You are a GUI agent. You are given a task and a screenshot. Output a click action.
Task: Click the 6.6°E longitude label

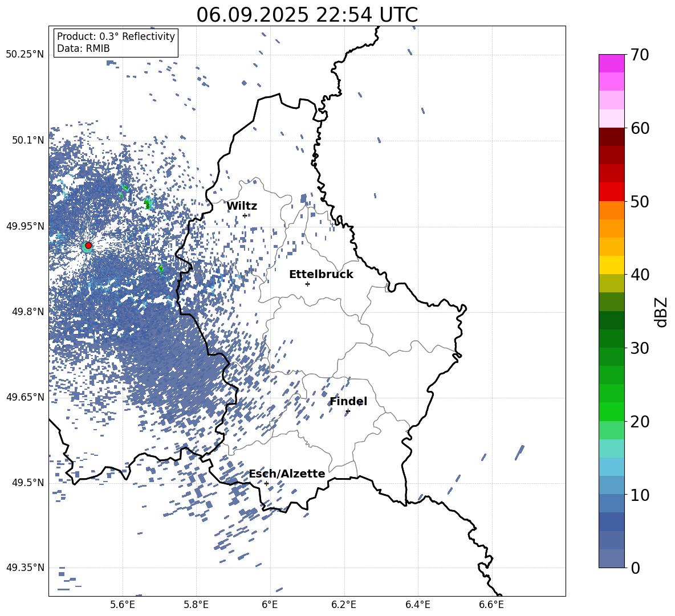(491, 605)
